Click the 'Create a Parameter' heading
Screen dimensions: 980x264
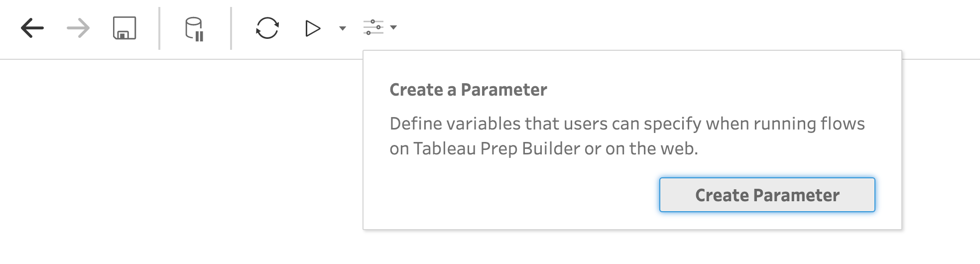click(468, 90)
